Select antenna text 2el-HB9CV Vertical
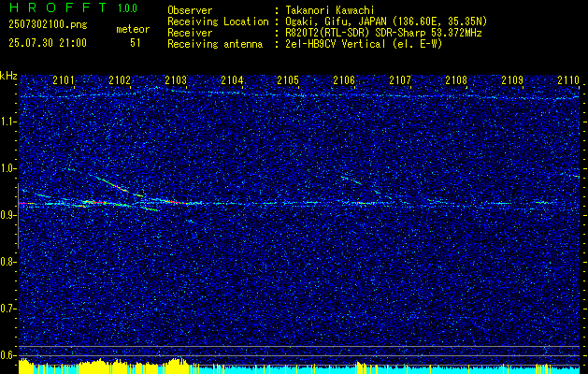This screenshot has width=588, height=374. pyautogui.click(x=336, y=44)
